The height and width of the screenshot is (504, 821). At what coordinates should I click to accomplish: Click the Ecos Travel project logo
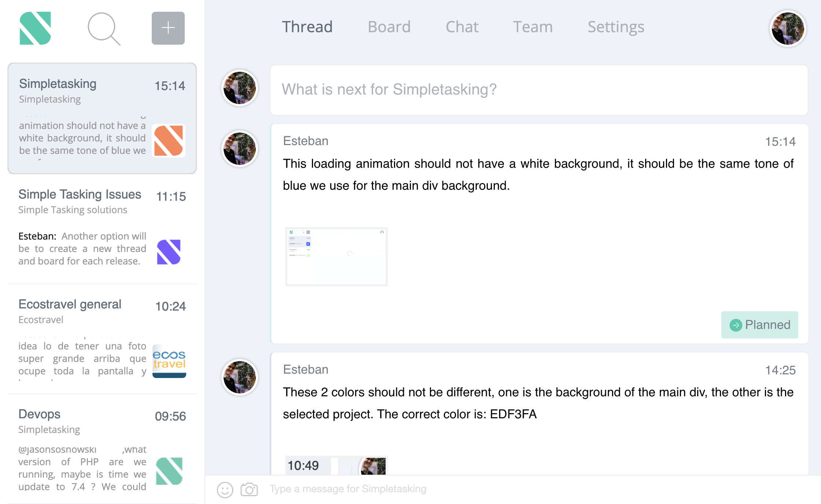[169, 361]
